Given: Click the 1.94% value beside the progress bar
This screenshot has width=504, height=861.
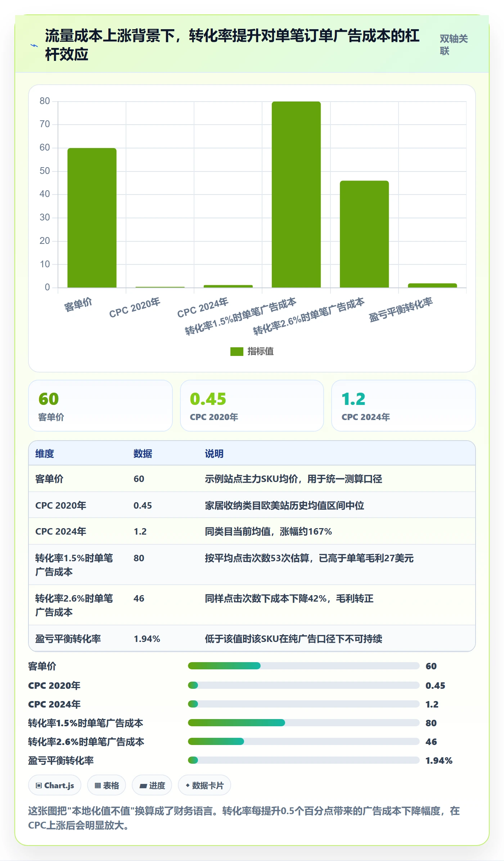Looking at the screenshot, I should coord(439,760).
